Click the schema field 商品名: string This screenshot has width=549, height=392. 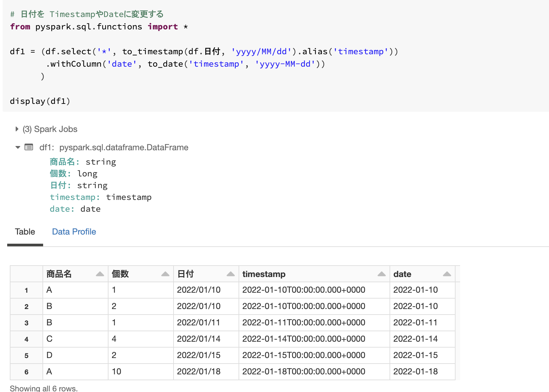(x=83, y=162)
